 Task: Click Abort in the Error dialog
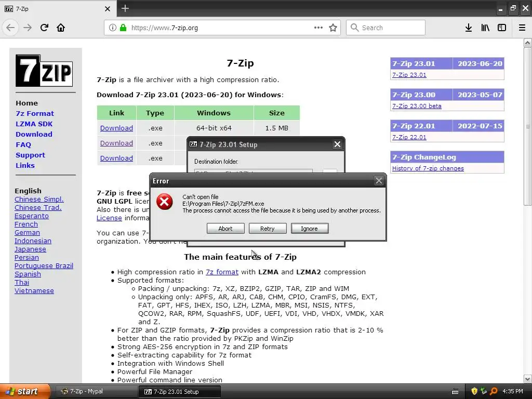(225, 229)
